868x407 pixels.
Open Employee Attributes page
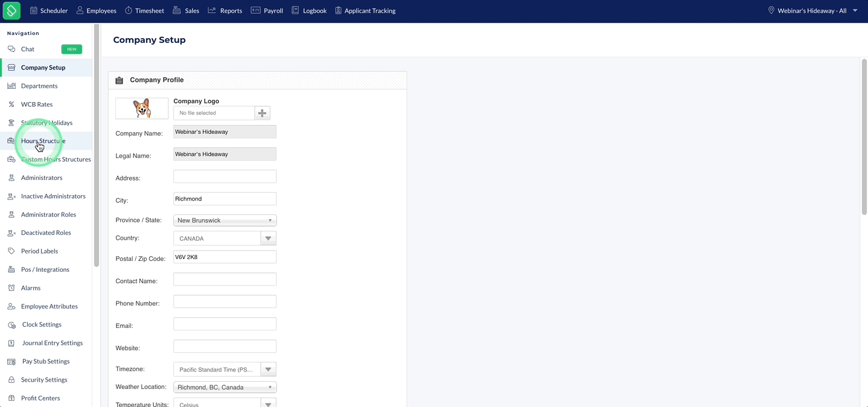49,306
